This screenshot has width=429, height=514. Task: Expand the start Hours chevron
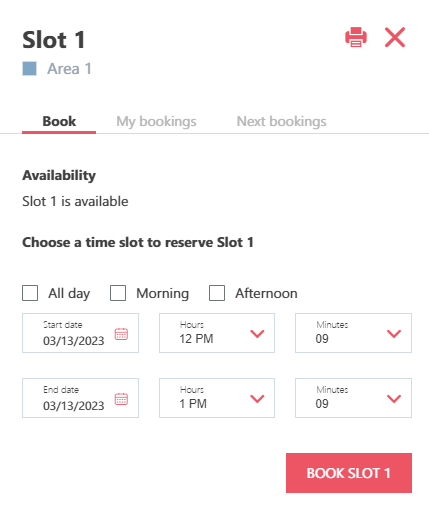[257, 333]
